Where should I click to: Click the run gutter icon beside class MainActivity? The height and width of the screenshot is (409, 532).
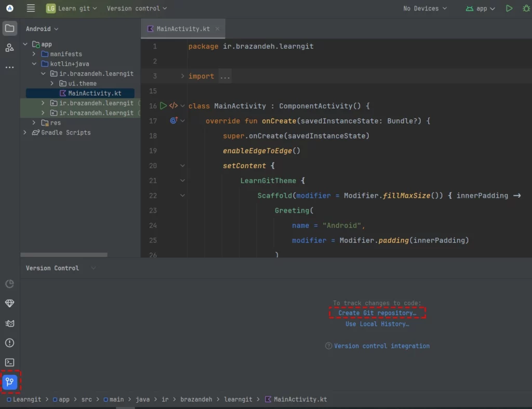(163, 106)
